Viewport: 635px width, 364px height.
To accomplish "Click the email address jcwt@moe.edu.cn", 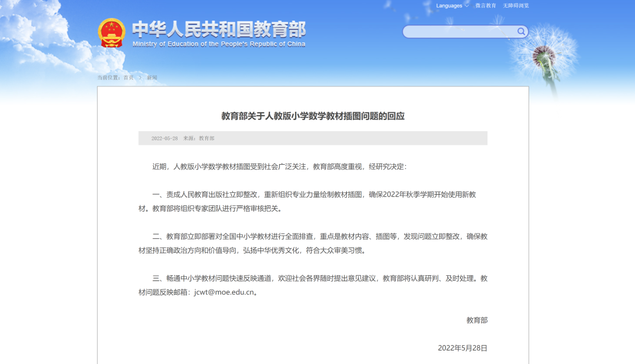I will pyautogui.click(x=224, y=292).
